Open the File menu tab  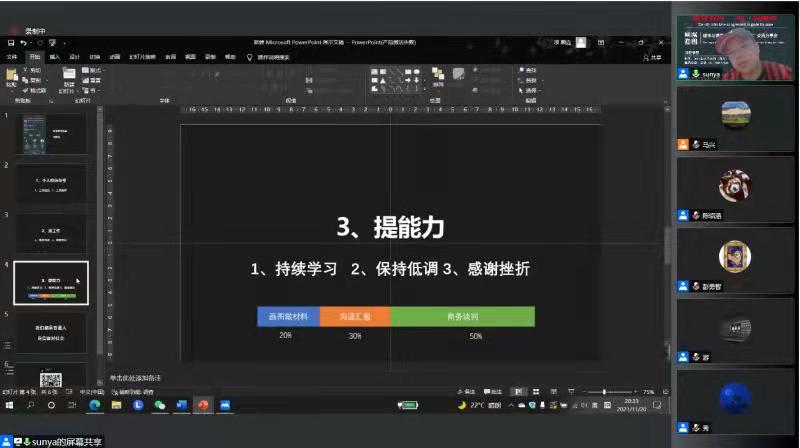[13, 57]
